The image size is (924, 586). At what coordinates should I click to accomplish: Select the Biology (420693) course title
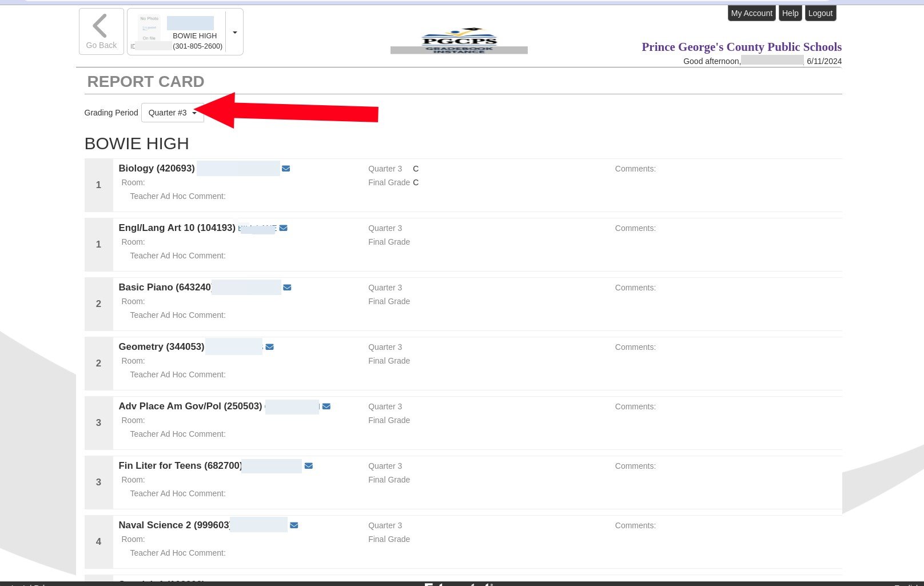(157, 169)
